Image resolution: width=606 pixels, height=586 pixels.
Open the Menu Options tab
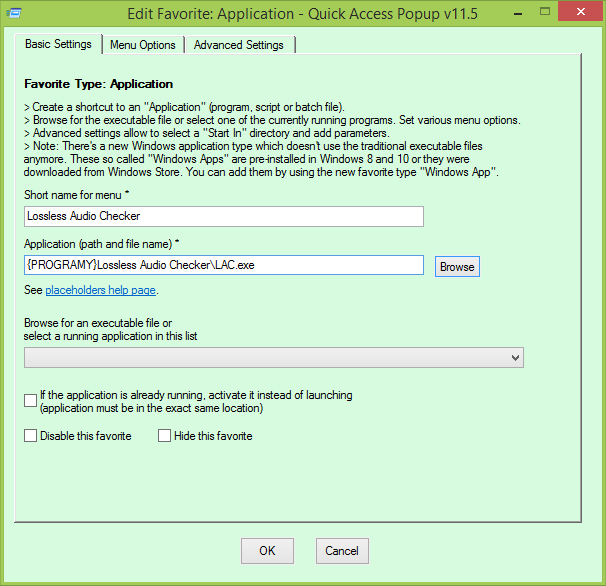pos(143,45)
